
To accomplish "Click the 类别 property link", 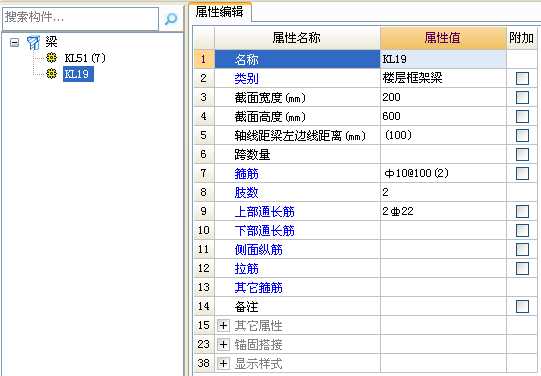I will (x=246, y=79).
